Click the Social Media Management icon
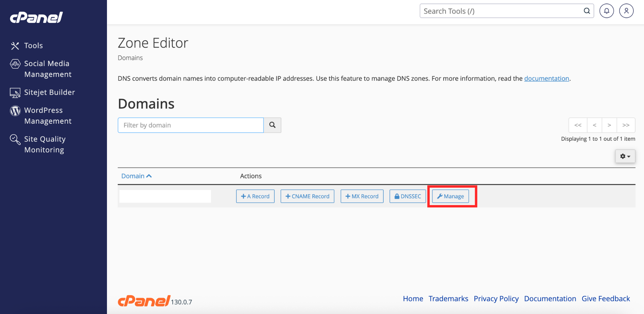The width and height of the screenshot is (644, 314). 15,64
